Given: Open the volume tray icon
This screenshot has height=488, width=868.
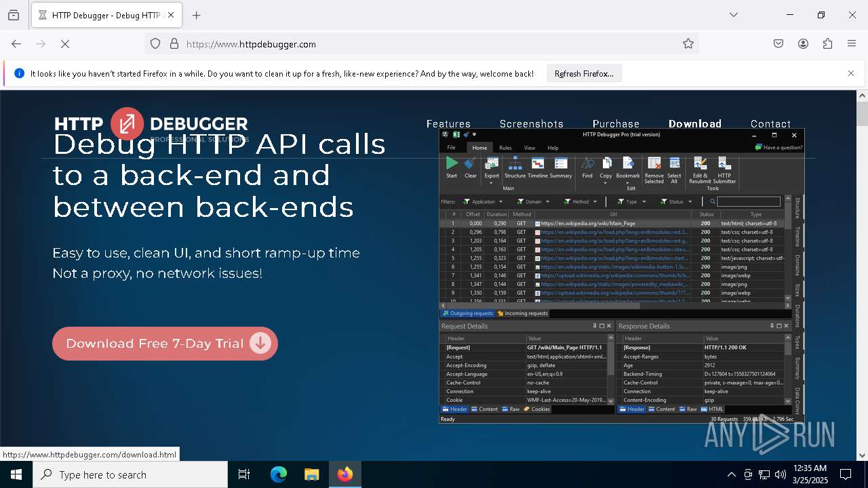Looking at the screenshot, I should pyautogui.click(x=781, y=474).
